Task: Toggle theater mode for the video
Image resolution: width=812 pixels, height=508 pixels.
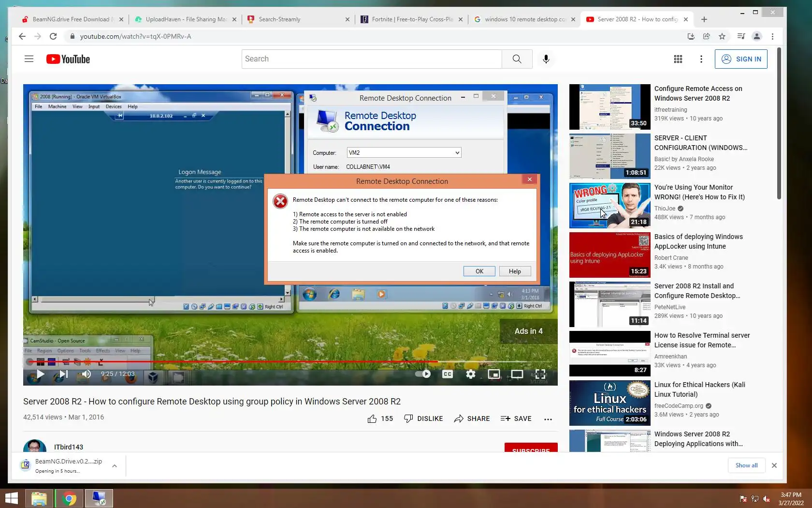Action: click(517, 374)
